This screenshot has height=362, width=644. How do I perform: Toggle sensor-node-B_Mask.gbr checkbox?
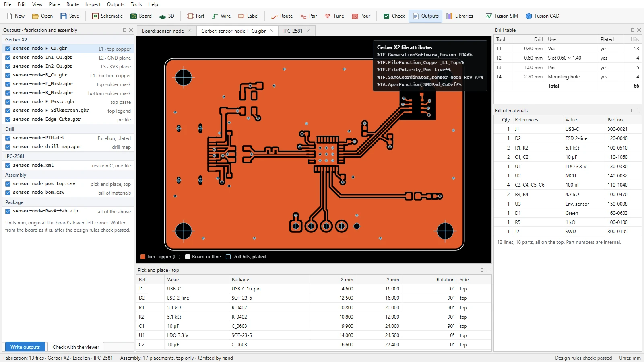pyautogui.click(x=8, y=93)
